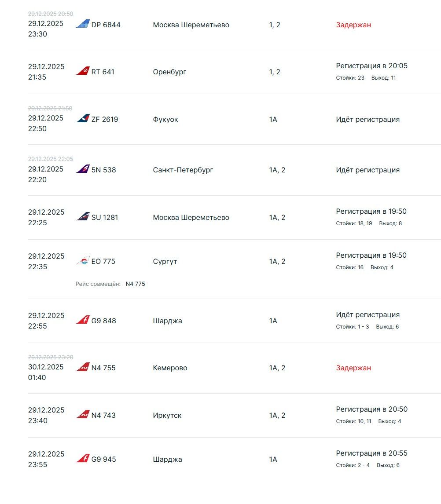Click the airline logo beside ZF 2619
This screenshot has width=441, height=504.
tap(82, 119)
